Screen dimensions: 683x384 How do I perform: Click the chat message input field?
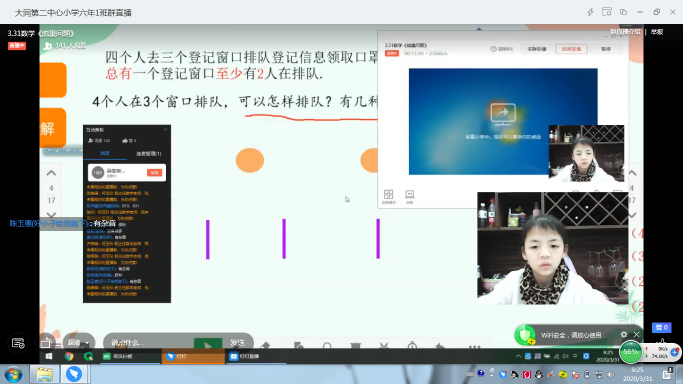[148, 343]
